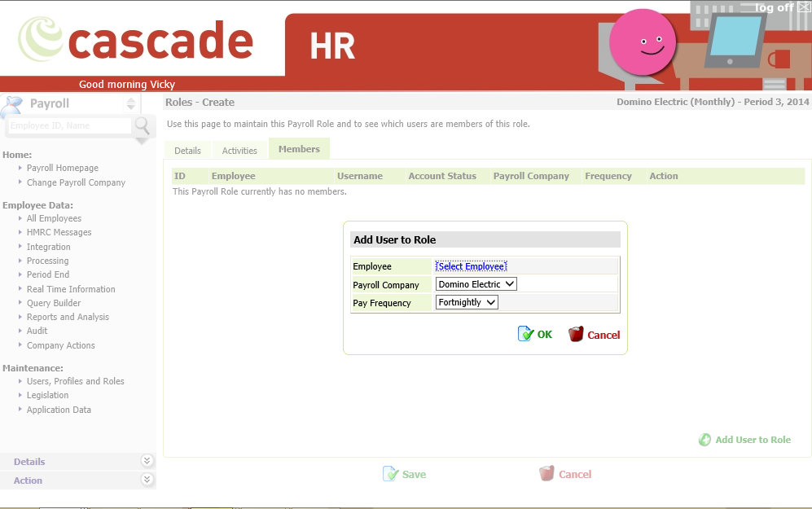Switch to the Activities tab
812x509 pixels.
239,151
